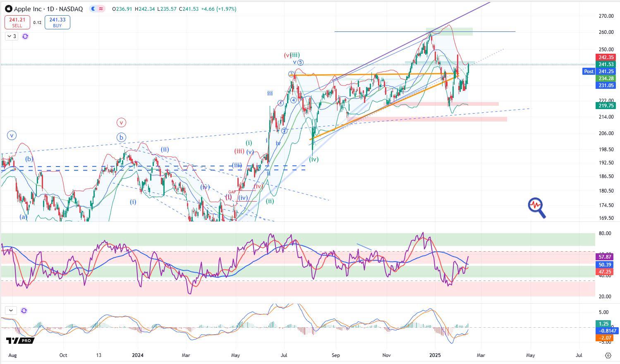Click the 270.00 price axis label
Screen dimensions: 620x364
tap(606, 16)
